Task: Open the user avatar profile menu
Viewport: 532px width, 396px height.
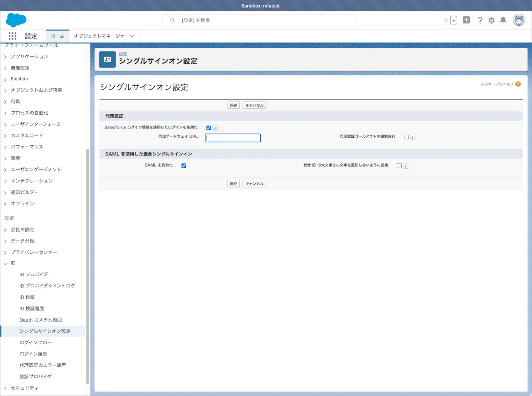Action: pyautogui.click(x=519, y=20)
